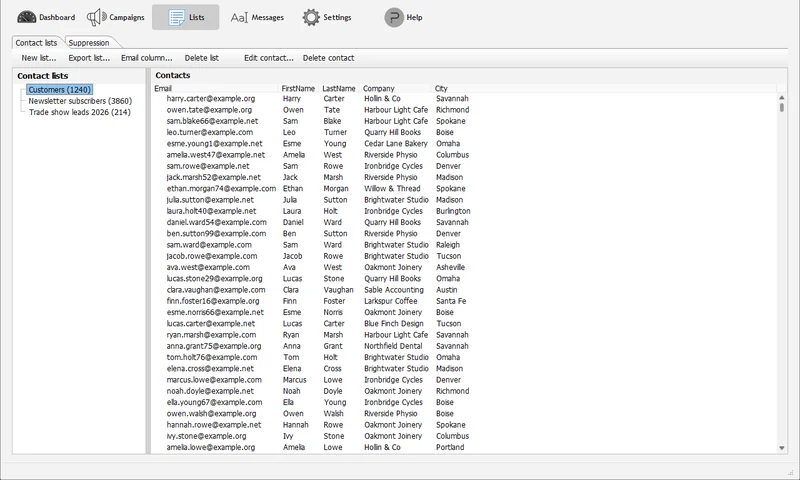The width and height of the screenshot is (800, 480).
Task: Select contact marcus.lowe@example.com
Action: (214, 379)
